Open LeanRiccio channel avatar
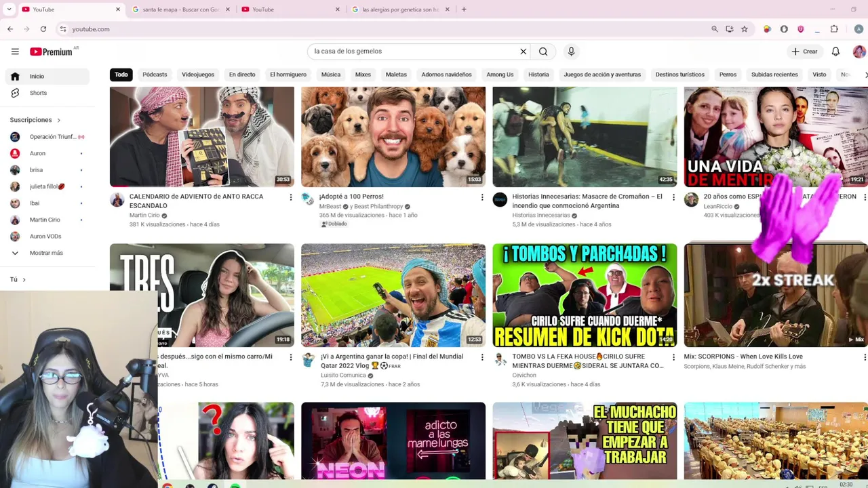The width and height of the screenshot is (868, 488). (x=691, y=199)
